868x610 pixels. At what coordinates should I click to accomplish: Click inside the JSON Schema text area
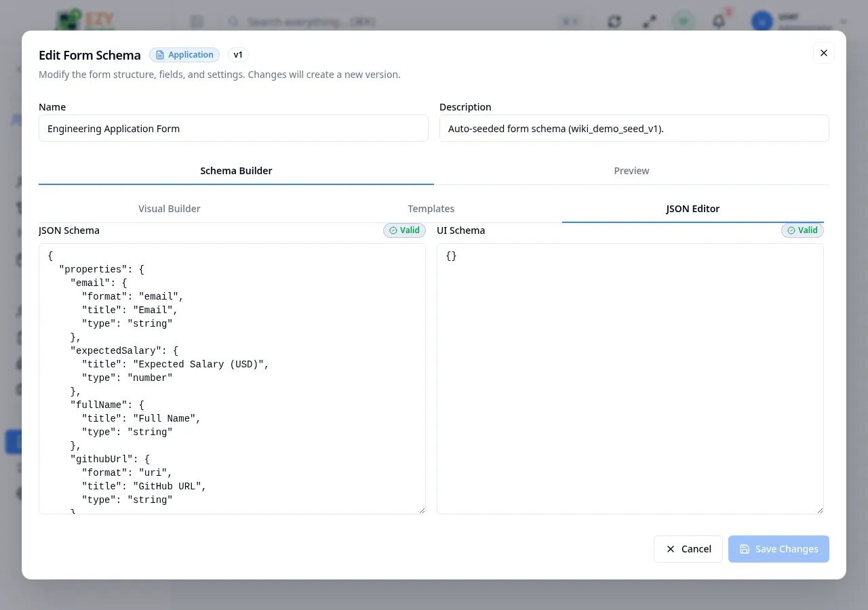pyautogui.click(x=232, y=379)
